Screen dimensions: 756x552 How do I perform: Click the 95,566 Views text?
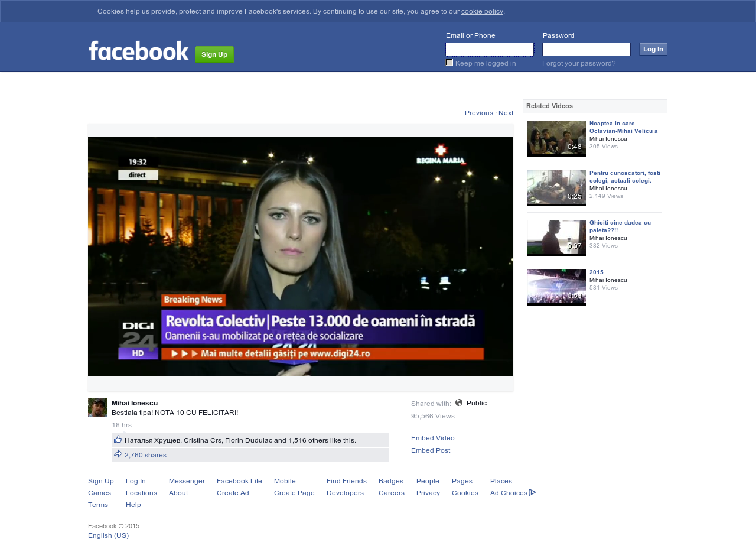coord(433,416)
